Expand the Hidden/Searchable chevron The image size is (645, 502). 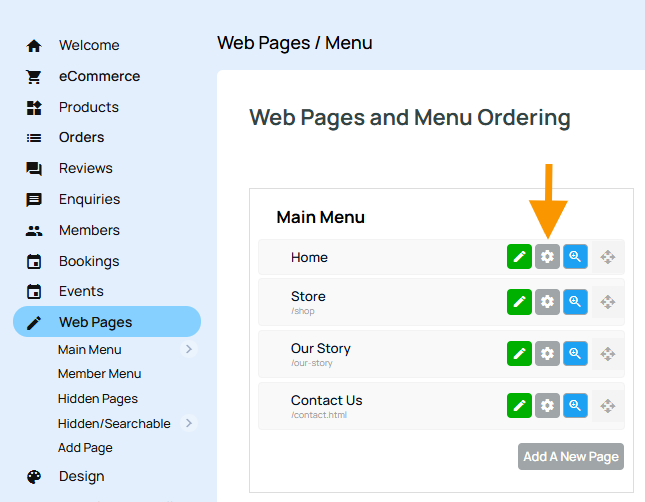[x=189, y=423]
